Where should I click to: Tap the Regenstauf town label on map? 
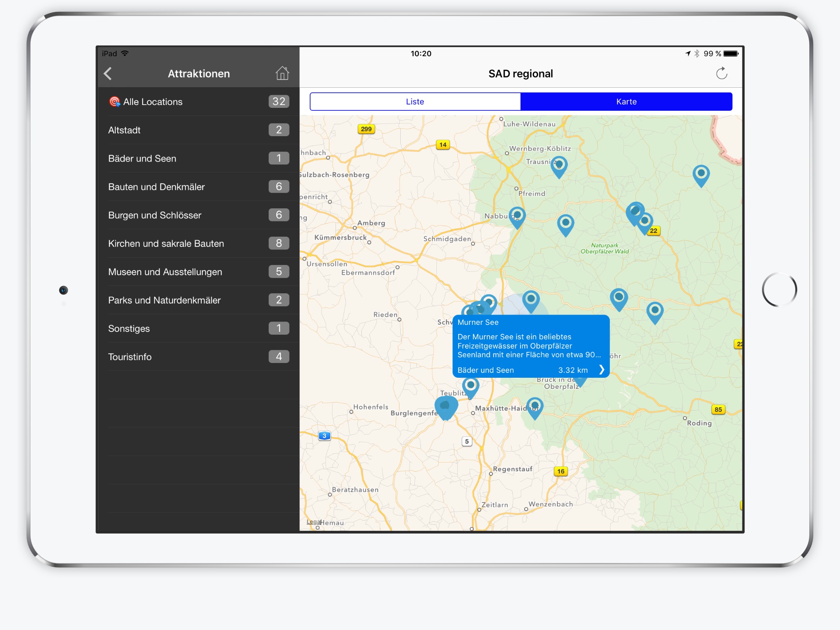point(513,469)
